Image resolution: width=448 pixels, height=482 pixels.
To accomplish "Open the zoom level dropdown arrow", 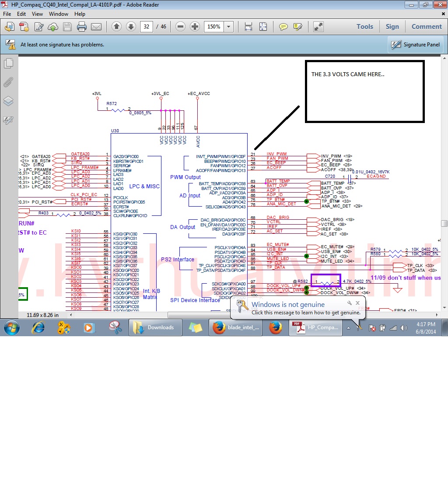I will click(228, 27).
